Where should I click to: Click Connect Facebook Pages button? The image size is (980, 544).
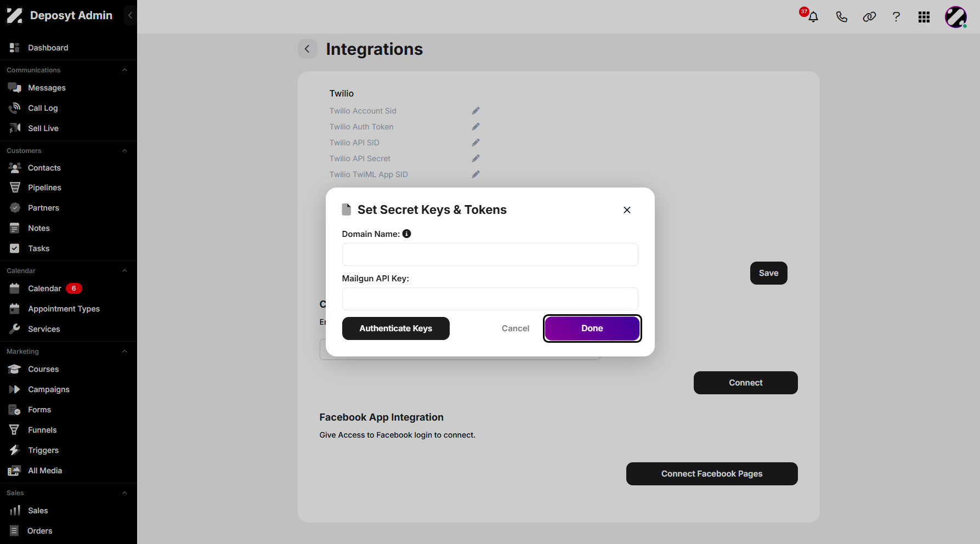pyautogui.click(x=712, y=474)
